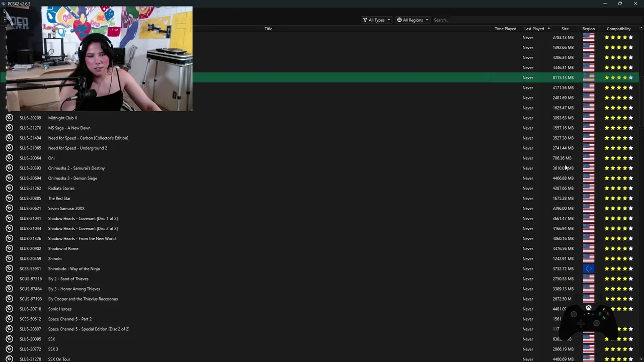Click the webcam overlay thumbnail
This screenshot has height=362, width=644.
pyautogui.click(x=99, y=59)
